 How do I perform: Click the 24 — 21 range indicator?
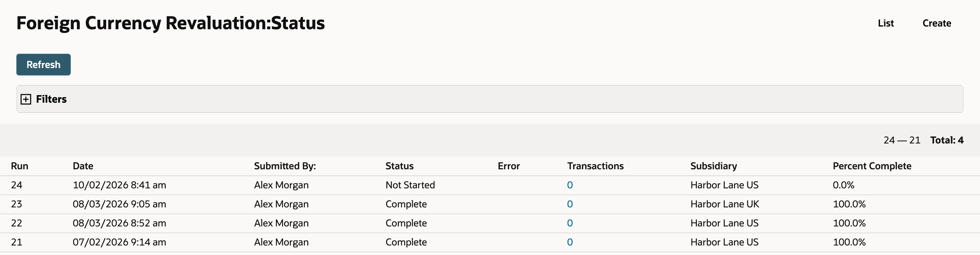pyautogui.click(x=902, y=140)
